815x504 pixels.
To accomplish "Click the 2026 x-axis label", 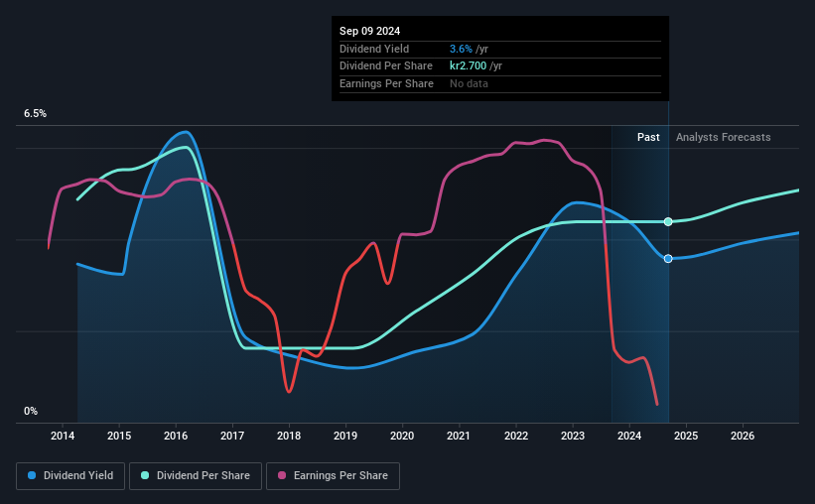I will click(743, 436).
